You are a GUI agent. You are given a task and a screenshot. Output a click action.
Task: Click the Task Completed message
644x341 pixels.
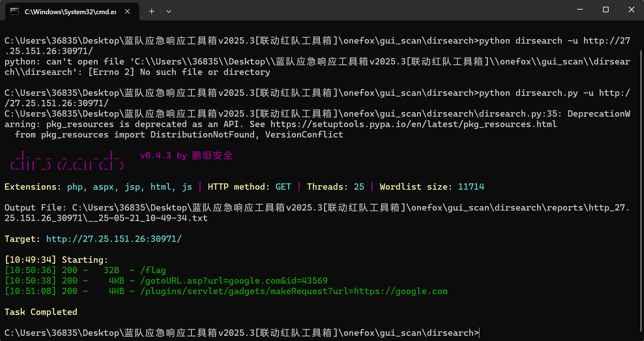pos(41,312)
